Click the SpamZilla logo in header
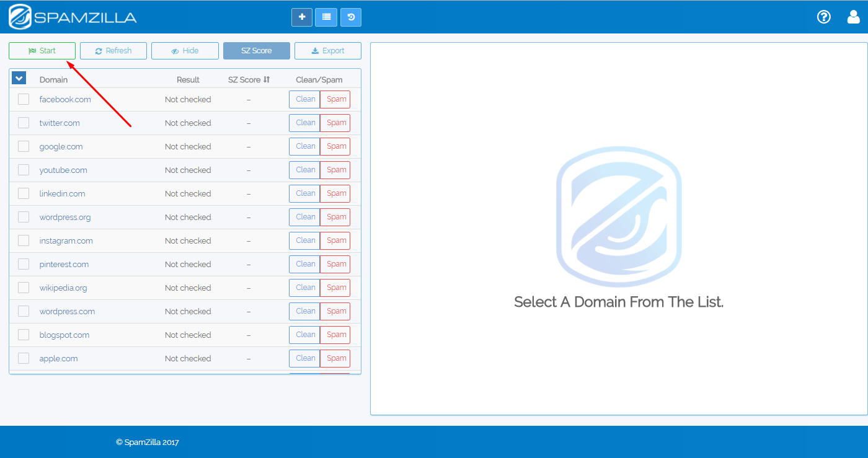The image size is (868, 458). pyautogui.click(x=73, y=17)
